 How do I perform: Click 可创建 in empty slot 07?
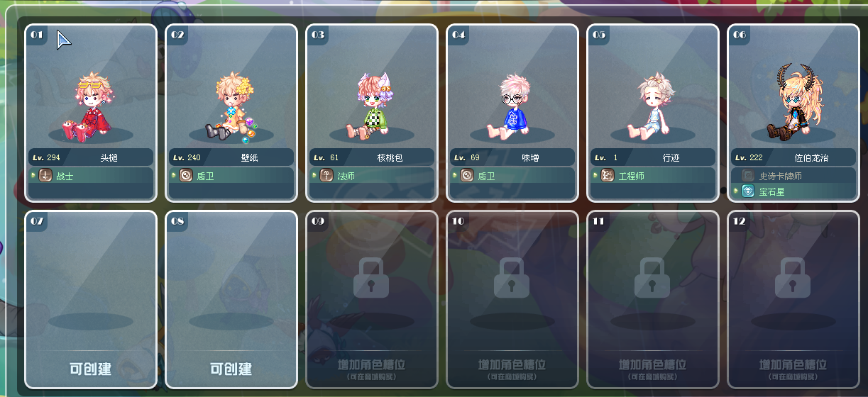pyautogui.click(x=91, y=369)
